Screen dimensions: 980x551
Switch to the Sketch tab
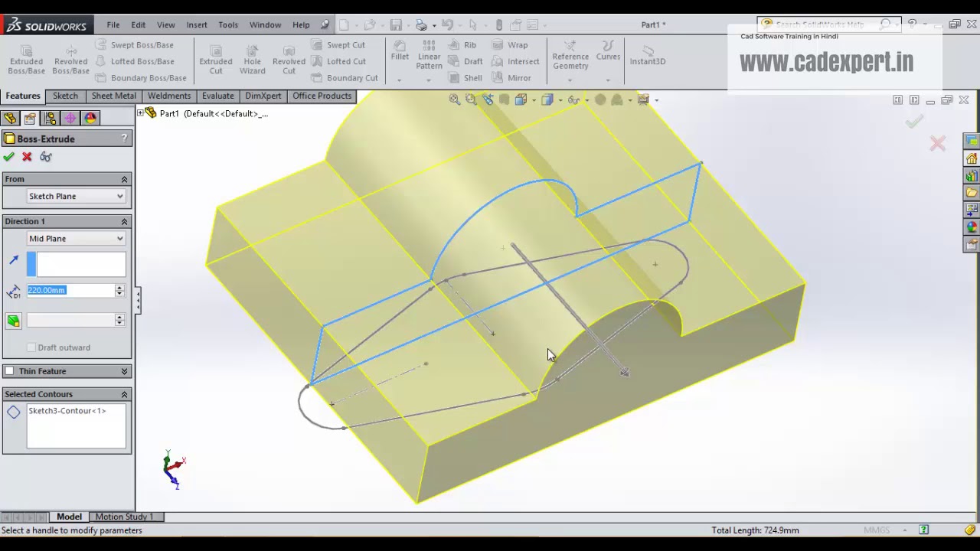(65, 96)
